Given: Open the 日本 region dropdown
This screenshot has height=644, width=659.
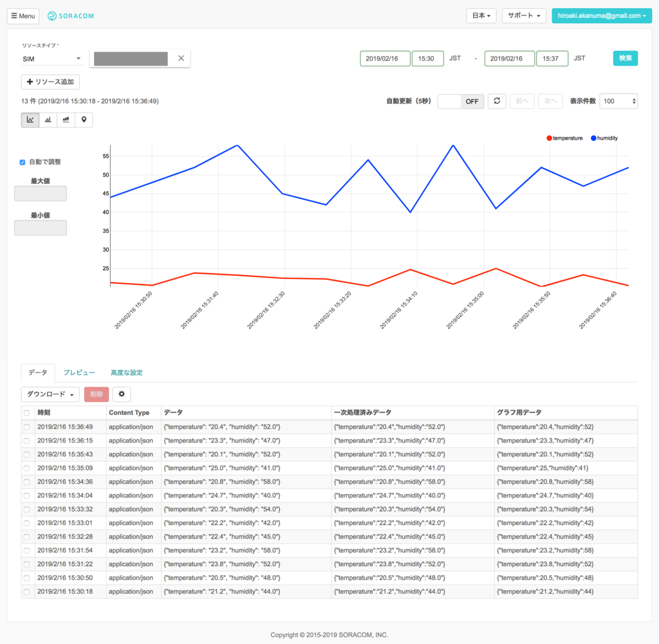Looking at the screenshot, I should (x=481, y=15).
